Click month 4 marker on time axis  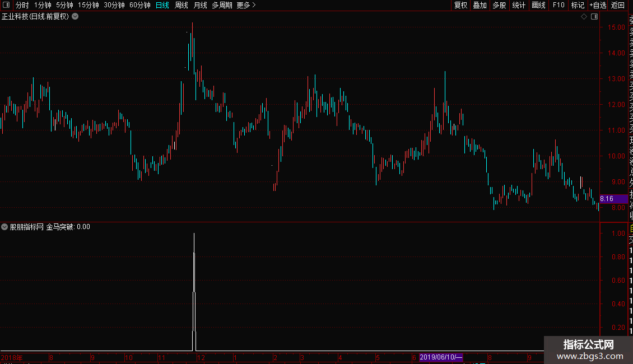(341, 357)
